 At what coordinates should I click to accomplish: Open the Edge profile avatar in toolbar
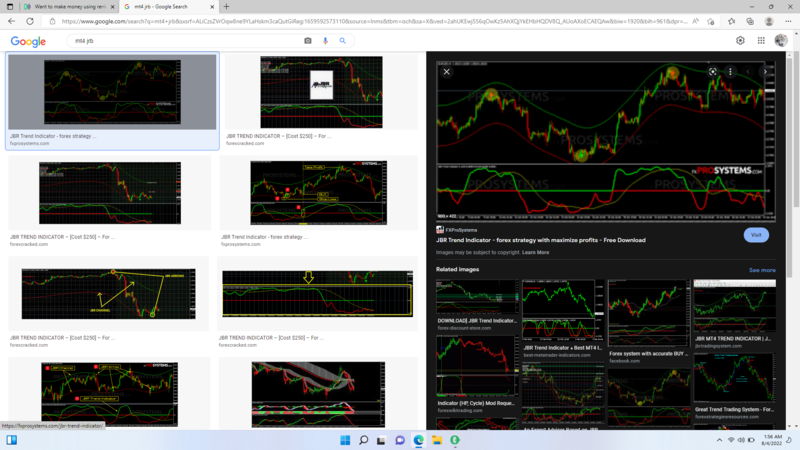(x=769, y=21)
